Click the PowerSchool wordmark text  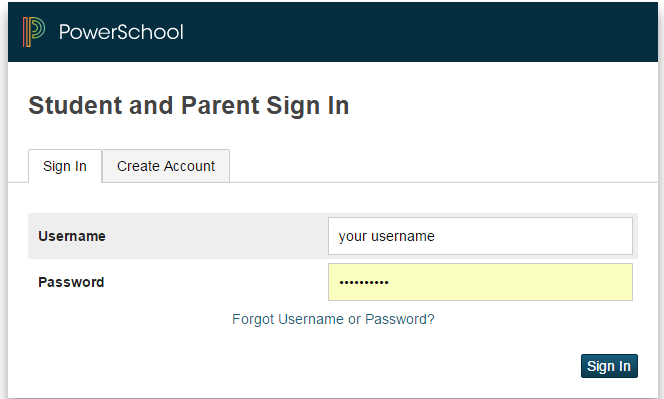[x=121, y=32]
